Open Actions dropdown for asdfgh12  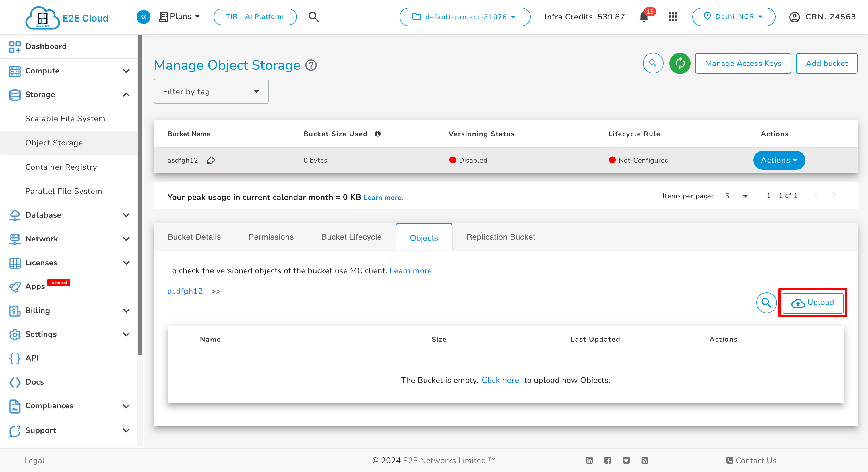coord(779,160)
